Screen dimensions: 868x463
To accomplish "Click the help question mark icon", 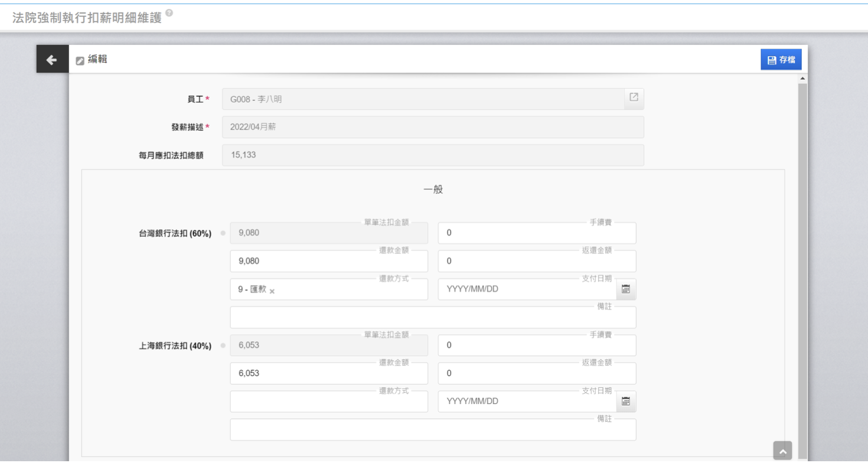I will coord(169,13).
